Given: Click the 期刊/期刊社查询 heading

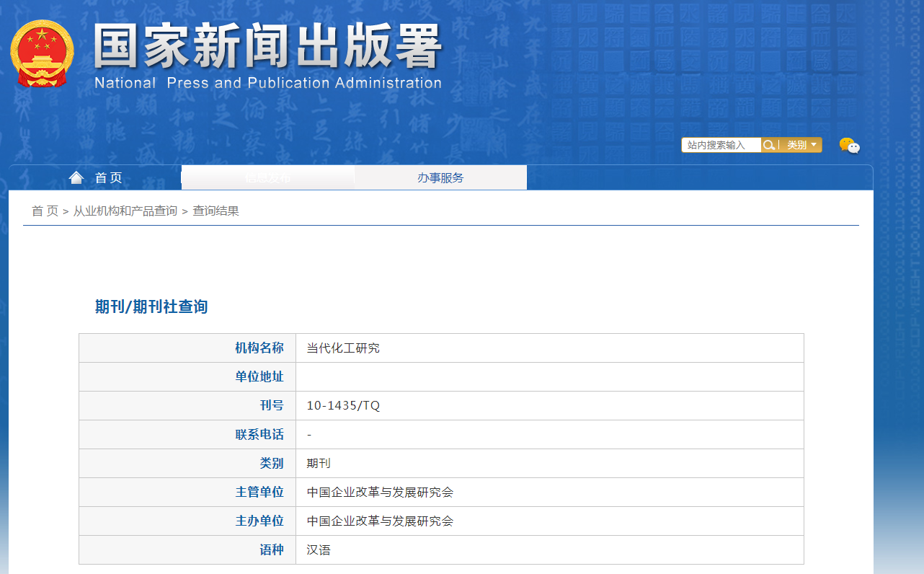Looking at the screenshot, I should click(151, 306).
